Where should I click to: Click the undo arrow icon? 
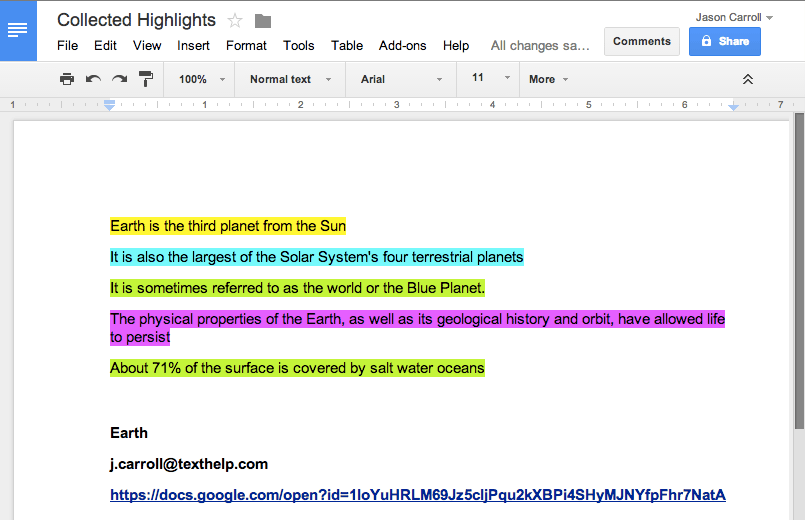click(93, 79)
